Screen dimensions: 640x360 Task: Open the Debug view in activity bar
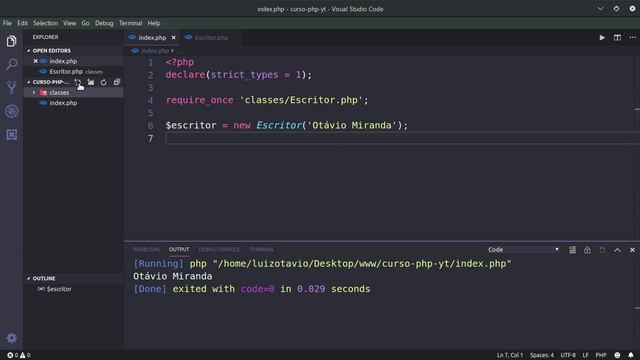tap(11, 111)
